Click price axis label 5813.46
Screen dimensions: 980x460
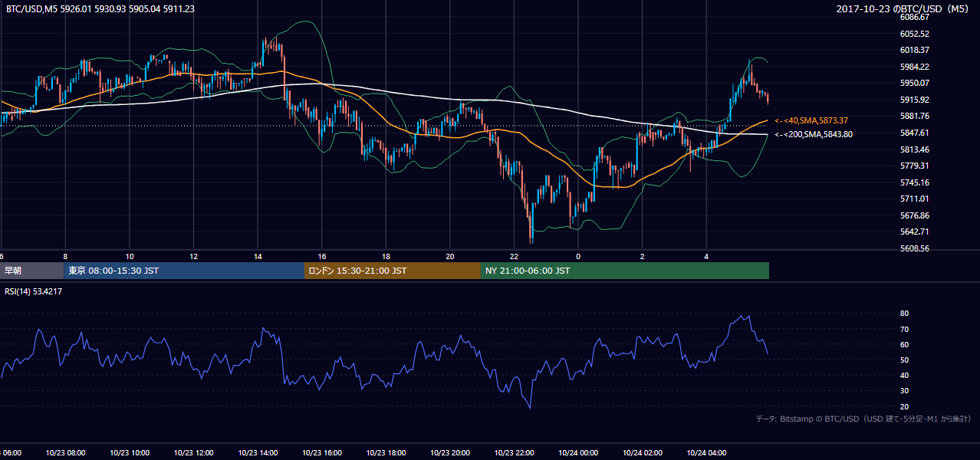[x=915, y=149]
